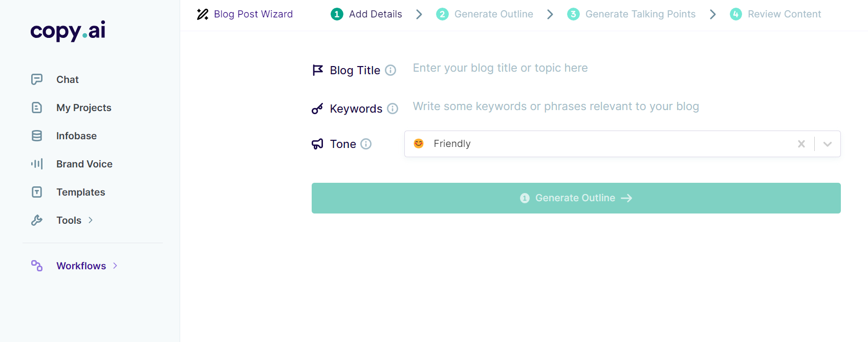Image resolution: width=868 pixels, height=342 pixels.
Task: Open Brand Voice from the sidebar
Action: (x=84, y=164)
